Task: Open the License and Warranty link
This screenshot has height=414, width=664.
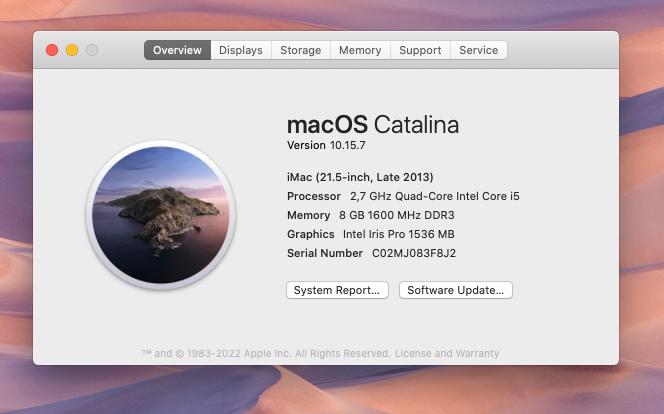Action: 447,353
